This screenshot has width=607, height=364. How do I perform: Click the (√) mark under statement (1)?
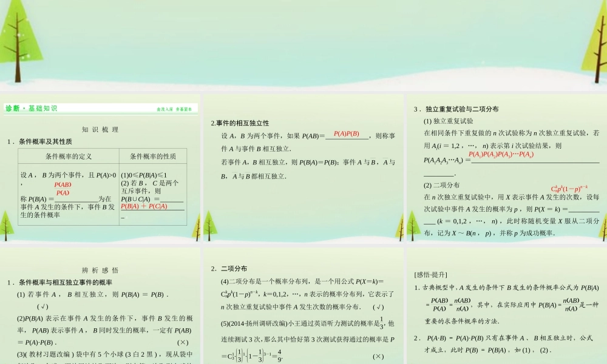pyautogui.click(x=42, y=306)
